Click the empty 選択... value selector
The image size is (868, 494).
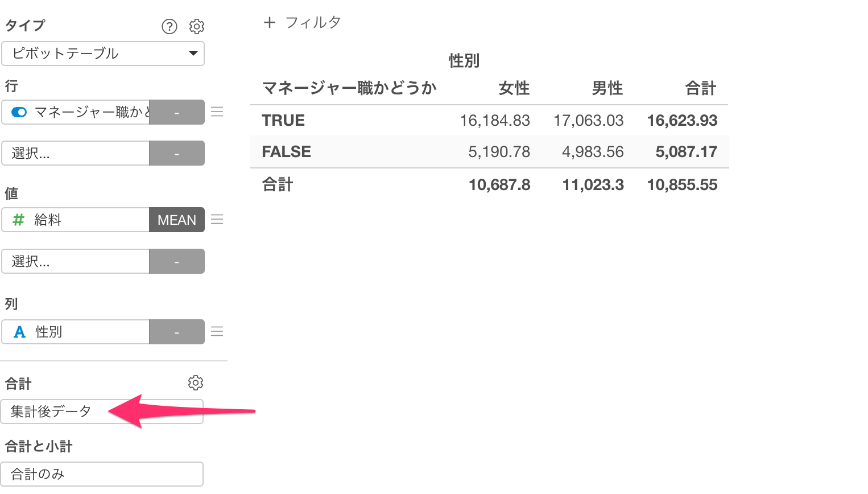75,261
